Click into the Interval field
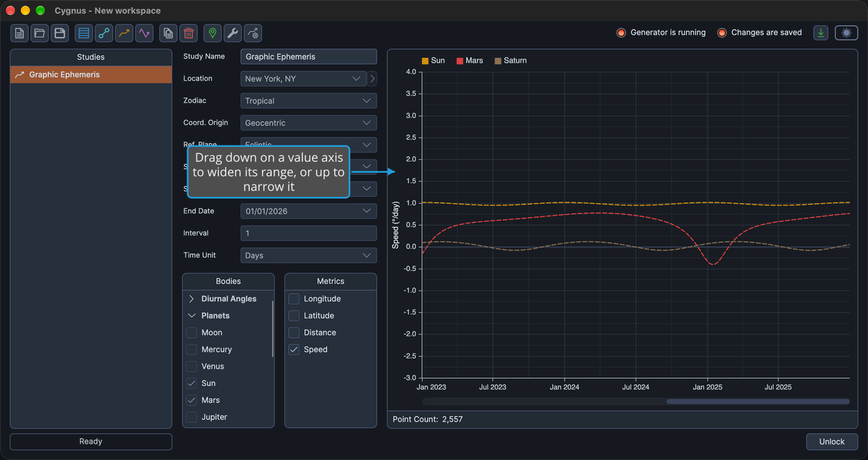The width and height of the screenshot is (868, 460). coord(309,233)
